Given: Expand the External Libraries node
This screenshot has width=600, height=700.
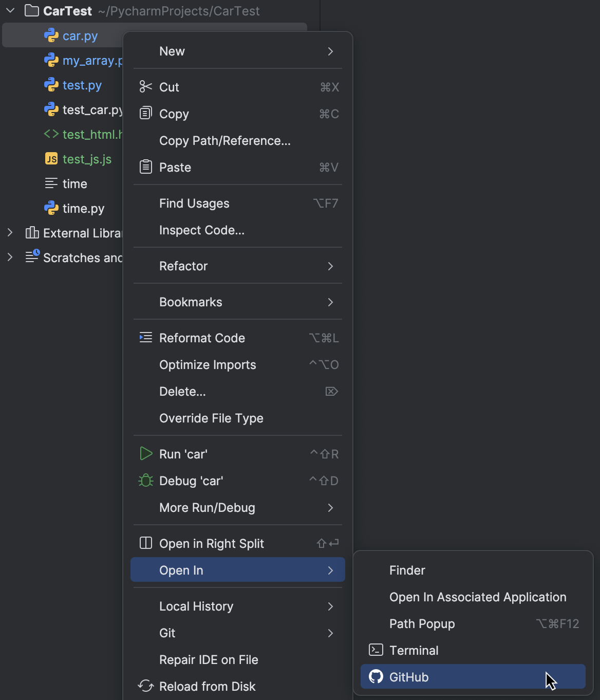Looking at the screenshot, I should tap(10, 233).
